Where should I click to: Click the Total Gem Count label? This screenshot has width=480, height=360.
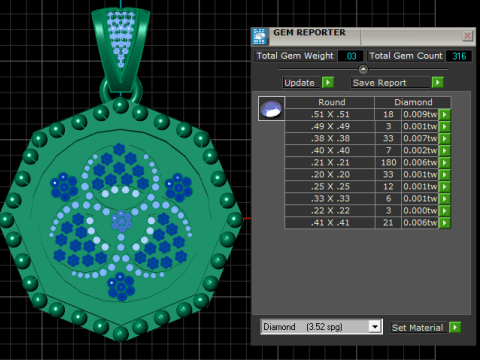pyautogui.click(x=406, y=56)
